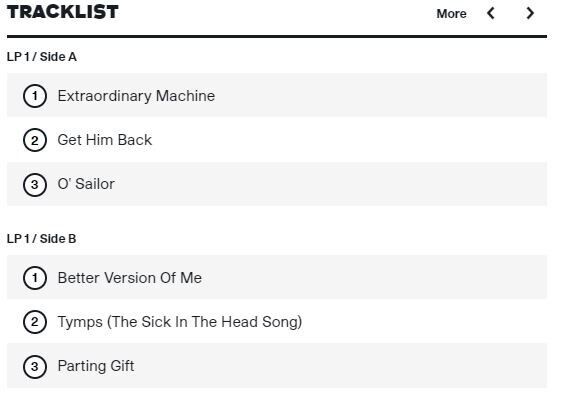Click the LP 1 / Side A heading

click(x=41, y=57)
